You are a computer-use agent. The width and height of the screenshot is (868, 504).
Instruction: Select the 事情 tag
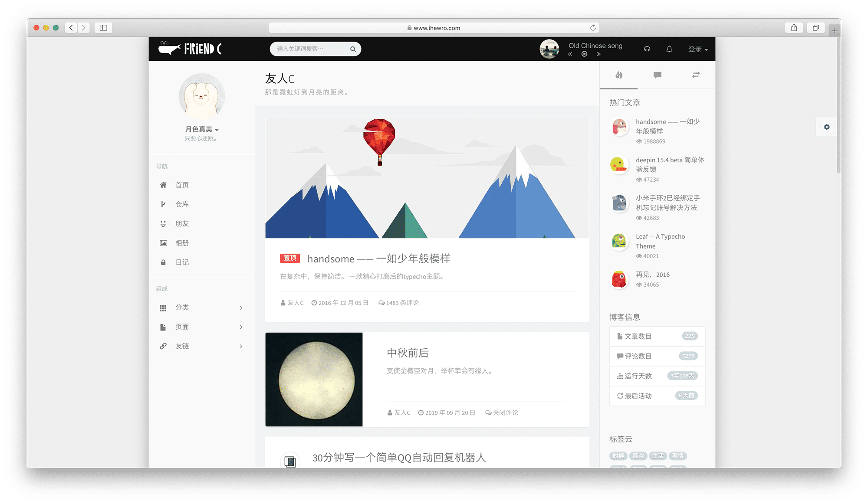pyautogui.click(x=677, y=456)
